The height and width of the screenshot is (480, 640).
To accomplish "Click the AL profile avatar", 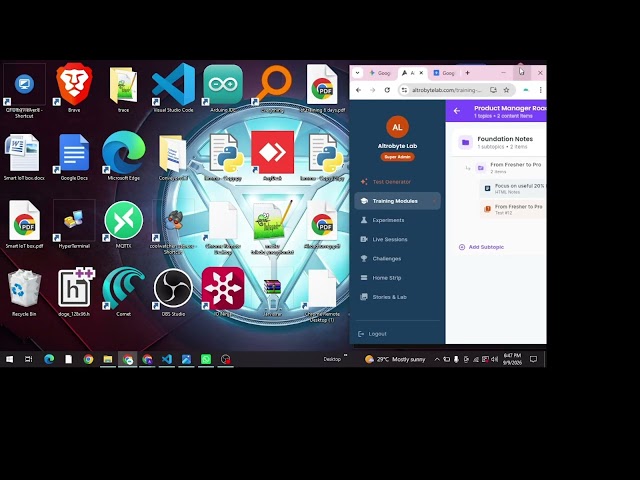I will coord(397,127).
